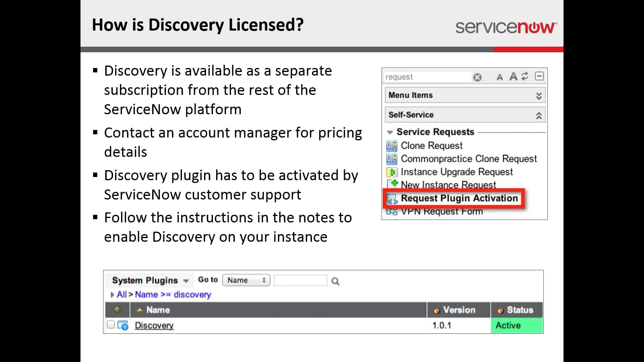Click the refresh navigator icon

tap(525, 76)
